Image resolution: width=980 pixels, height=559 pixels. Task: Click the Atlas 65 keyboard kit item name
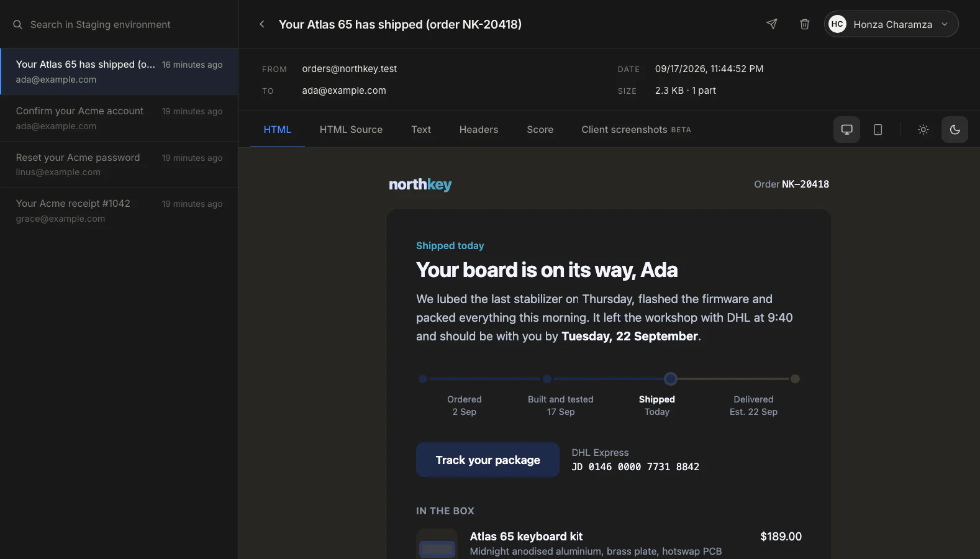pos(526,537)
